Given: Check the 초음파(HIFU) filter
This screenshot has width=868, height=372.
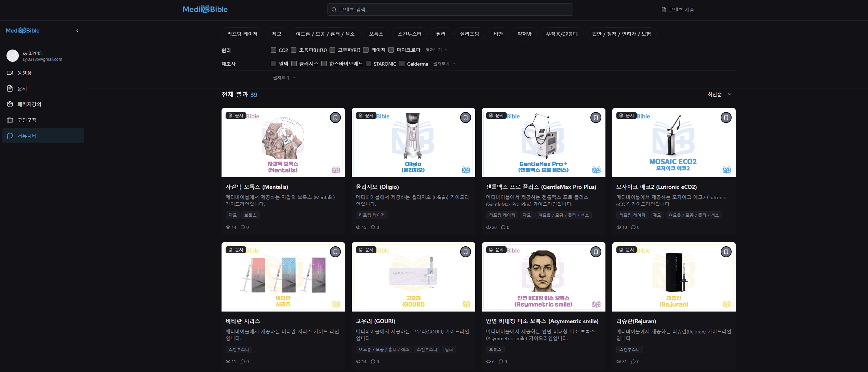Looking at the screenshot, I should (294, 50).
